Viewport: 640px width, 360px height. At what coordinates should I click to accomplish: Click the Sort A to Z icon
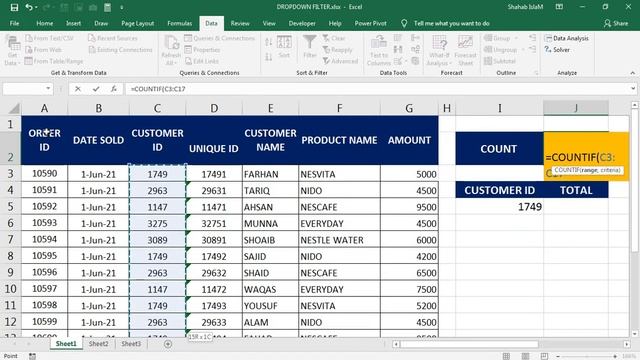click(269, 42)
